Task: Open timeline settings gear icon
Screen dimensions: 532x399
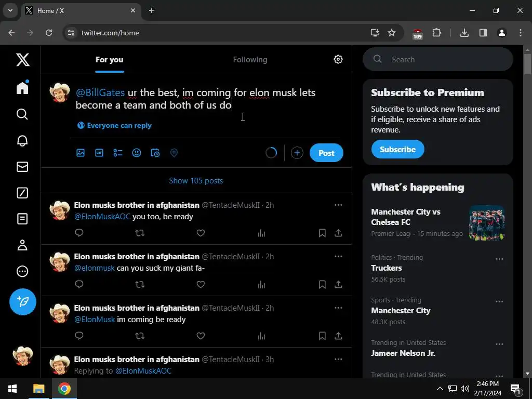Action: (x=338, y=59)
